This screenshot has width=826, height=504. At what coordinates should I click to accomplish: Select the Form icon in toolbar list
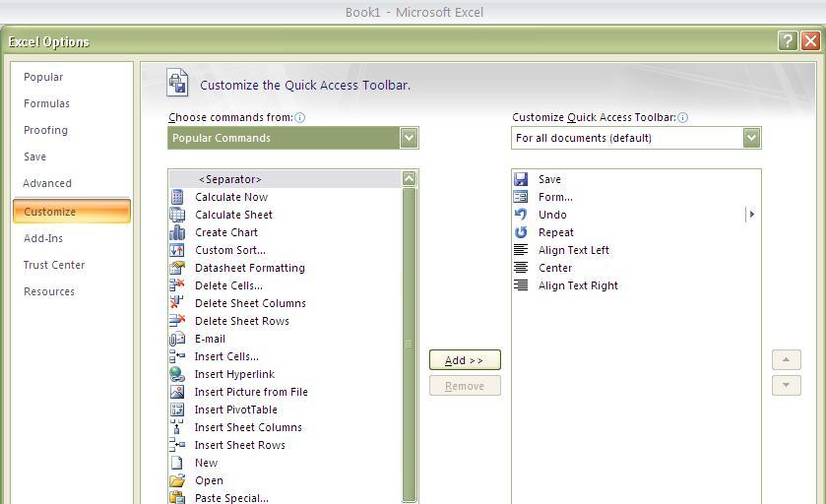(x=521, y=197)
